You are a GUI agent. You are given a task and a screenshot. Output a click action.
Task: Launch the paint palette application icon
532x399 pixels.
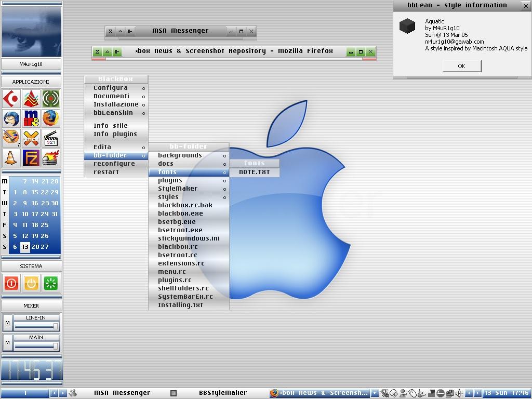tap(11, 138)
